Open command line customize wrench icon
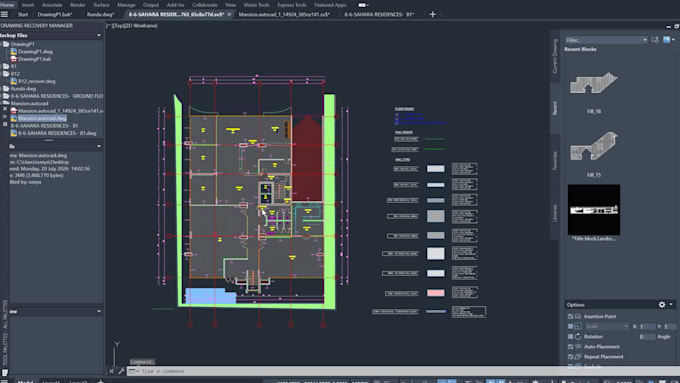680x383 pixels. click(x=121, y=371)
